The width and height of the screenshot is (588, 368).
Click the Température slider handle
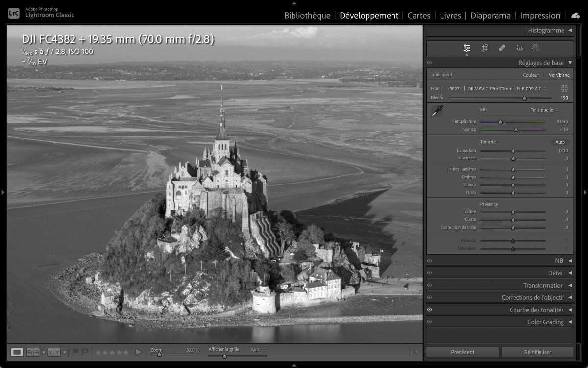(x=500, y=122)
